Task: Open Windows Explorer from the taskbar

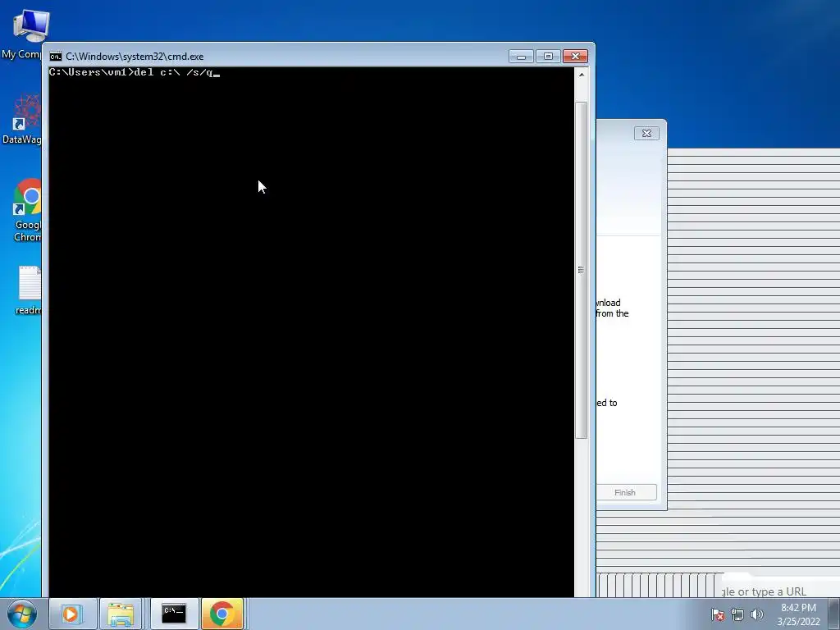Action: pos(121,614)
